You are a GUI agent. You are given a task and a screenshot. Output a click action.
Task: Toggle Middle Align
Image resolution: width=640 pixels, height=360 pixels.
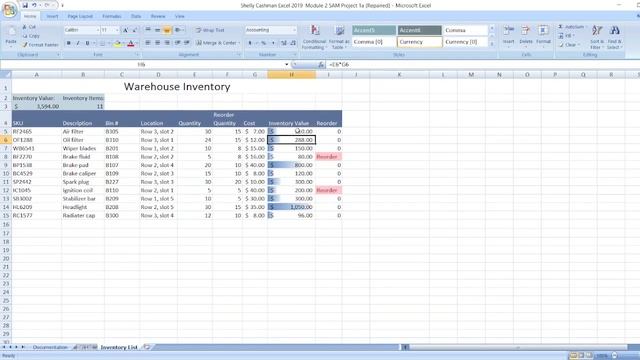pos(157,30)
